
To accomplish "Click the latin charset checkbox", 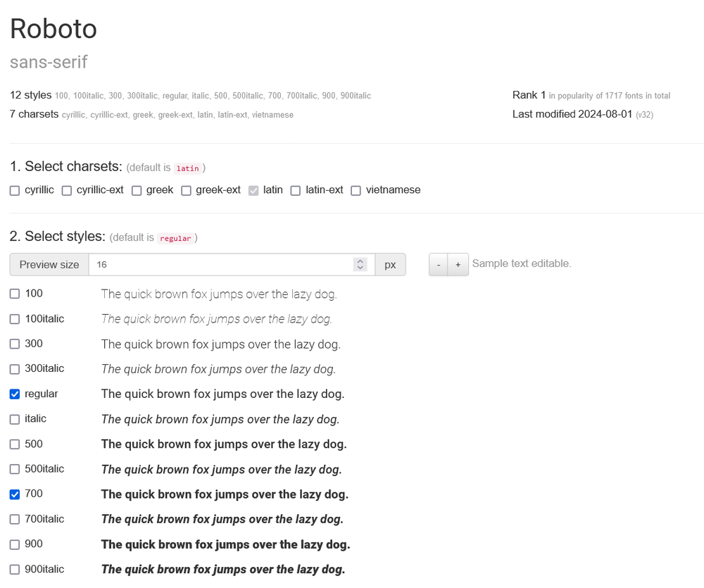I will [253, 191].
